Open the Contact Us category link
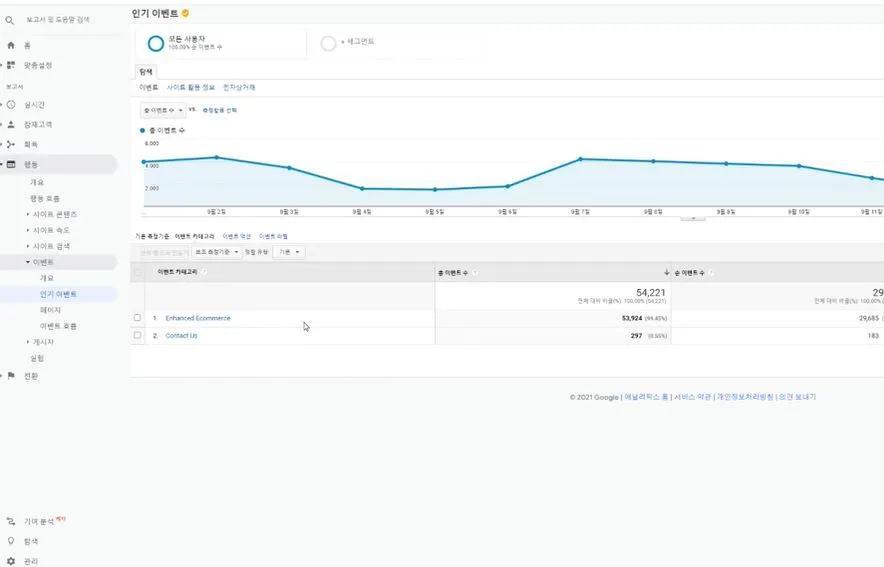Viewport: 884px width, 567px height. [182, 335]
